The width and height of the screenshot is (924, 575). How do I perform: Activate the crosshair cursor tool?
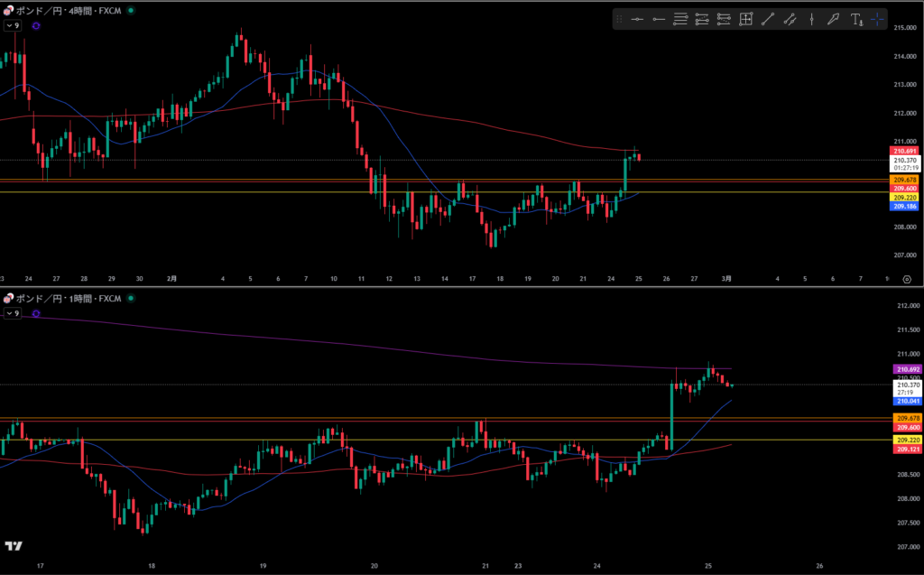(x=877, y=19)
